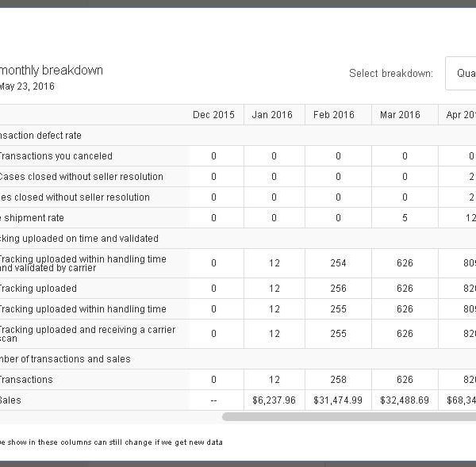476x467 pixels.
Task: Click Feb 2016 value 254
Action: tap(338, 262)
